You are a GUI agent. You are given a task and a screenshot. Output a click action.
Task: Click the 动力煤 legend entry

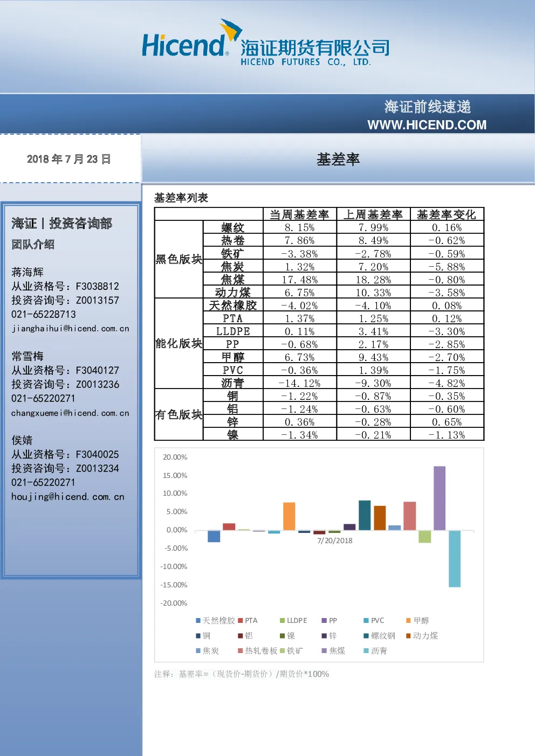click(422, 636)
